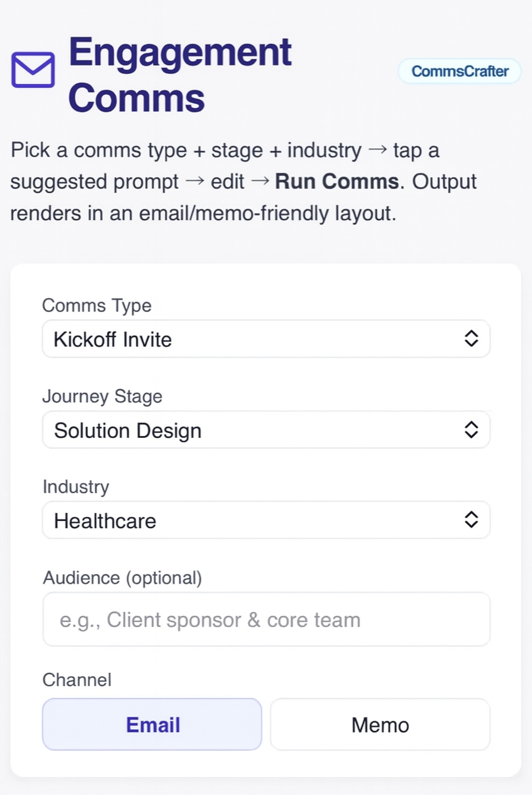
Task: Click the Audience (optional) label
Action: coord(122,578)
